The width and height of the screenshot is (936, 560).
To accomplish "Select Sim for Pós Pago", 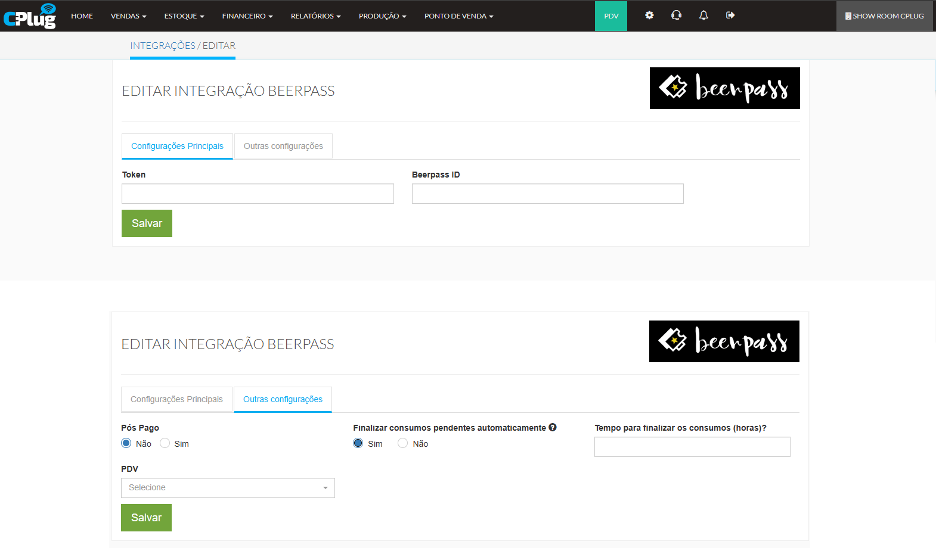I will pos(165,443).
